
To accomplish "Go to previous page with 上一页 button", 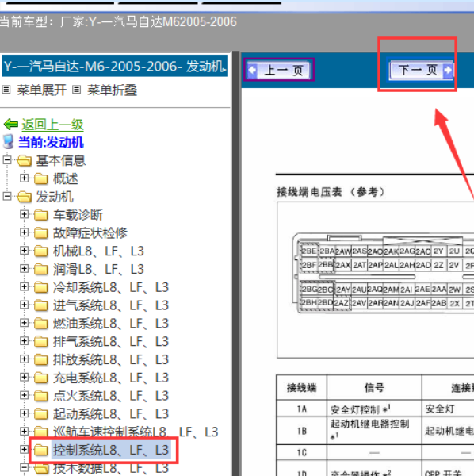I will coord(279,70).
